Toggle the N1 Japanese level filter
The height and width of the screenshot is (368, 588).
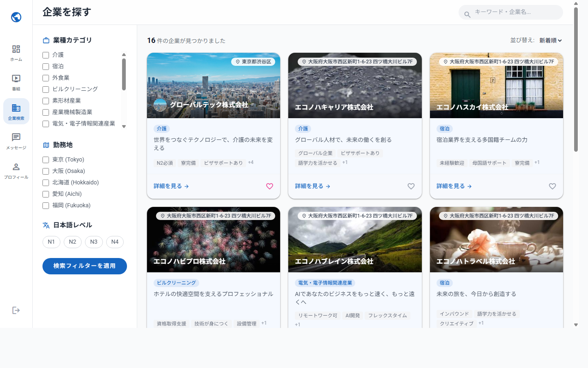pos(51,242)
